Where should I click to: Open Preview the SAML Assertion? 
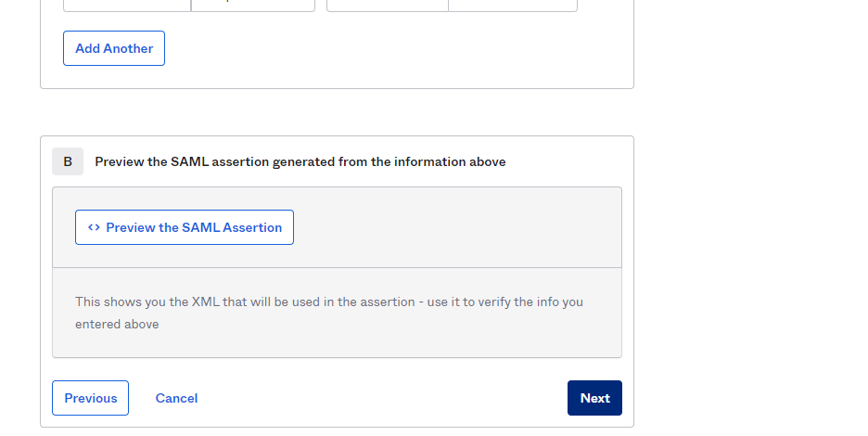(x=185, y=227)
